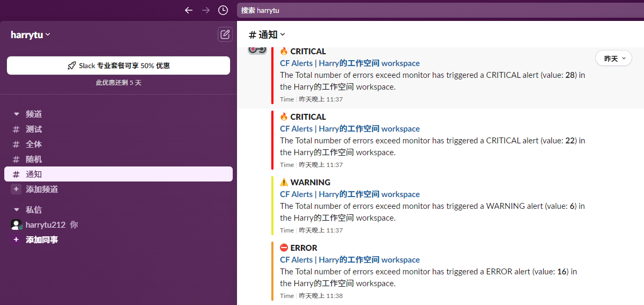Open history clock icon

[x=223, y=10]
